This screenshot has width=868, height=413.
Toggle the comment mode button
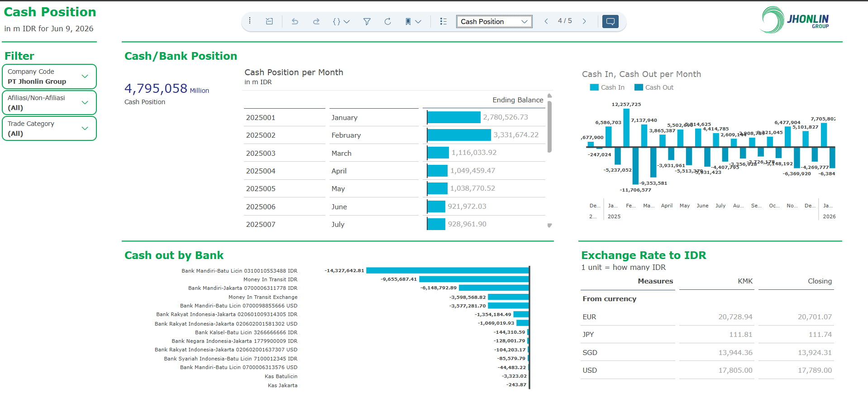click(x=610, y=21)
